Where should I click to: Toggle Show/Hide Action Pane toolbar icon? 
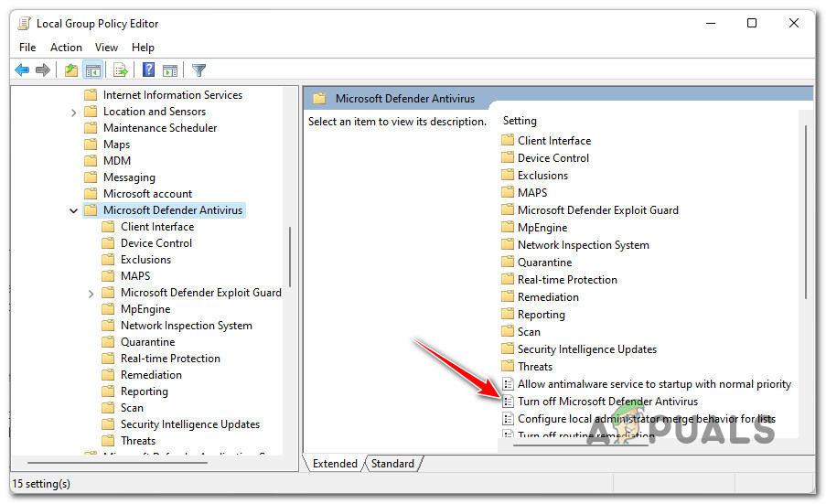(x=170, y=70)
